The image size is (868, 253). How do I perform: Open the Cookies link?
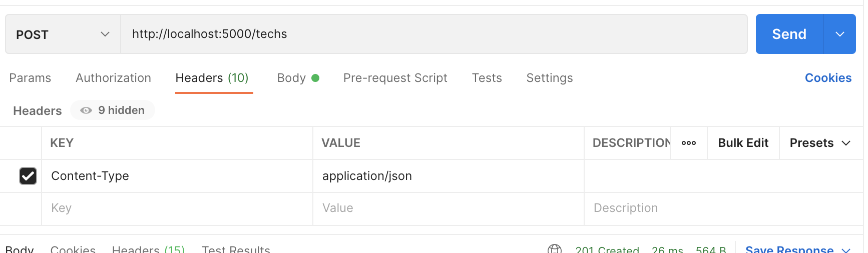[828, 78]
